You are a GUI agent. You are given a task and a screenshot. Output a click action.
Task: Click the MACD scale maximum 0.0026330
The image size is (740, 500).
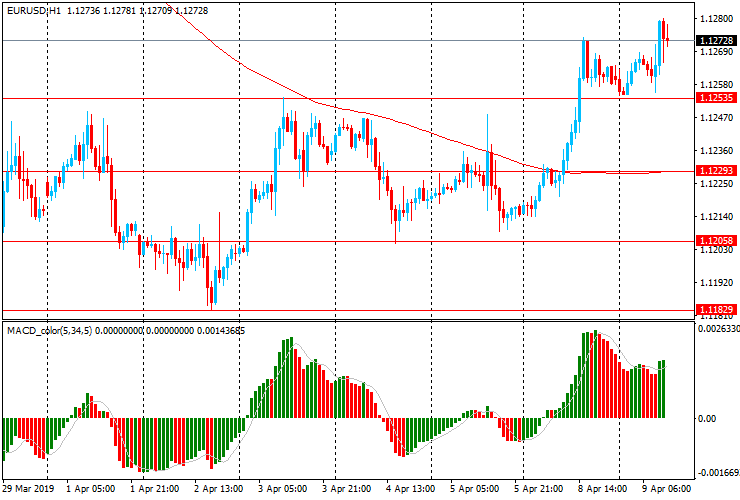(x=719, y=329)
